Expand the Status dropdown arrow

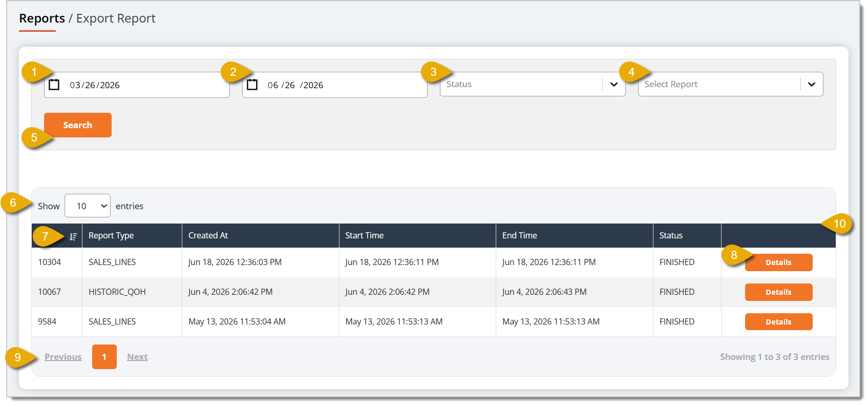tap(613, 84)
